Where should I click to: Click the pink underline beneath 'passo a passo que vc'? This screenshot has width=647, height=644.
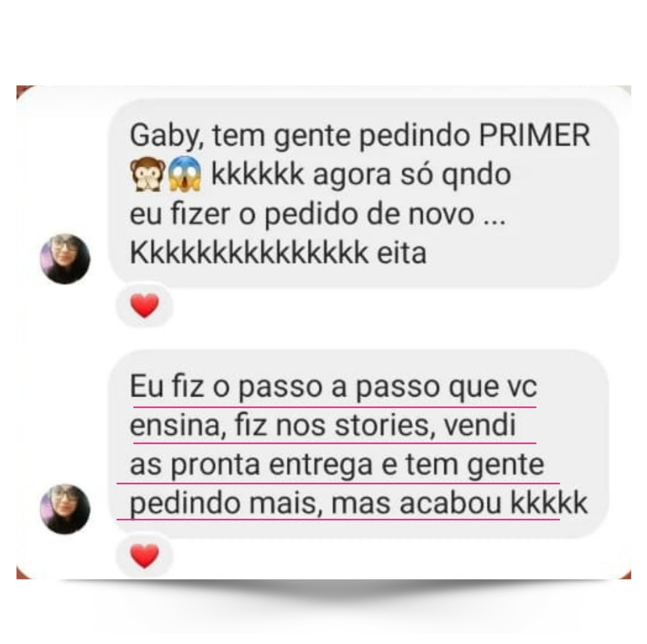click(x=335, y=407)
